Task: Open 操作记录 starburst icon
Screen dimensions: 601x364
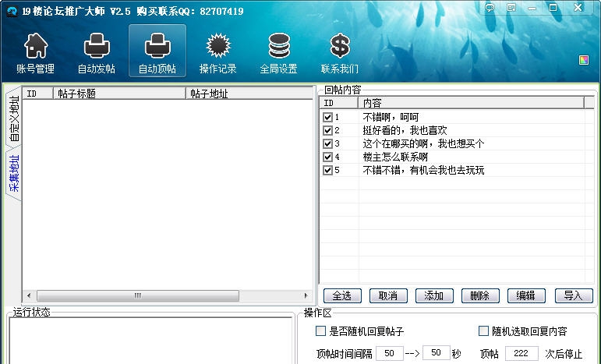Action: [218, 45]
